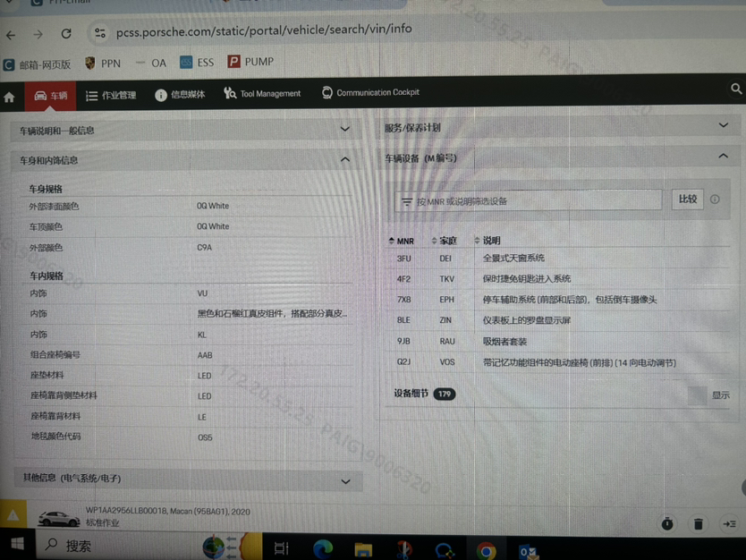The image size is (746, 560).
Task: Open the PPN bookmark
Action: tap(103, 64)
